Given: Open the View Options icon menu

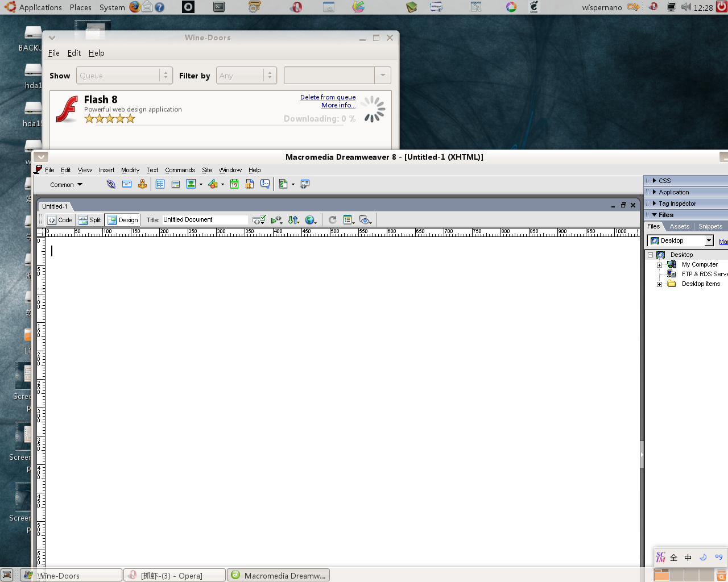Looking at the screenshot, I should pos(349,220).
